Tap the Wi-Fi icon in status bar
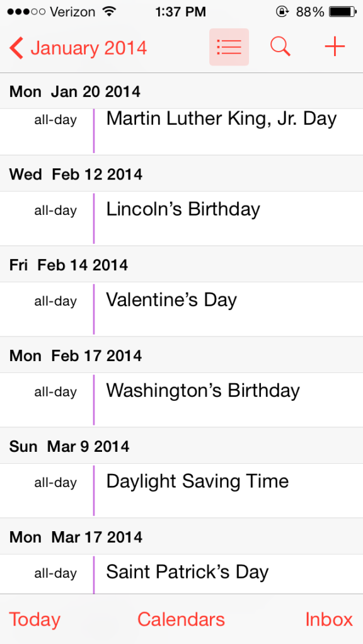This screenshot has width=363, height=644. [x=109, y=12]
